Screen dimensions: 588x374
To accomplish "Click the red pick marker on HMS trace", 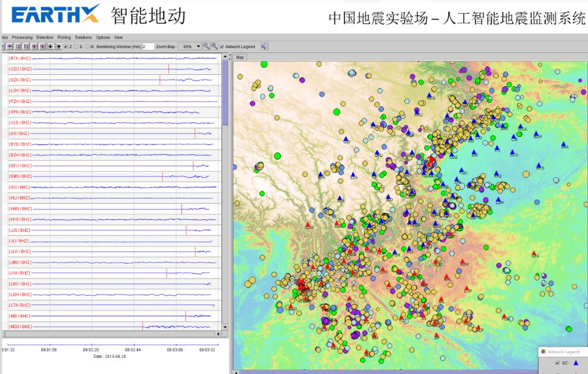I will (182, 208).
